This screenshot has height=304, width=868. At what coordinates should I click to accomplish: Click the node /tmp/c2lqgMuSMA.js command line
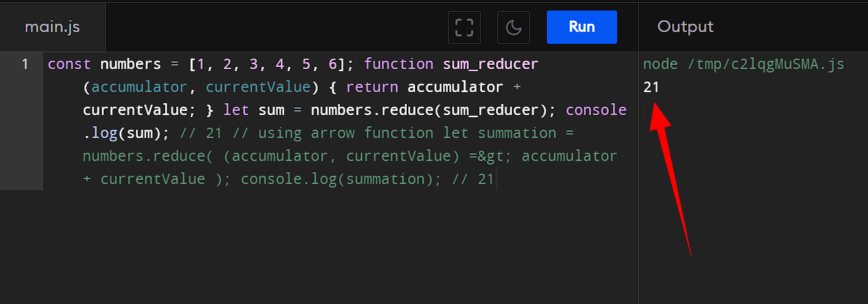pos(743,64)
